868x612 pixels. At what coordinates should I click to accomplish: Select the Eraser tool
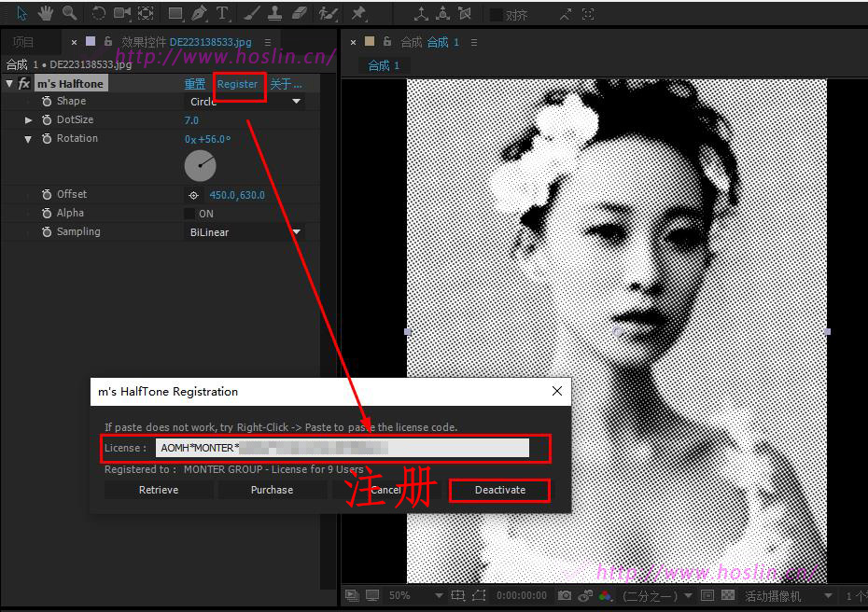point(299,13)
